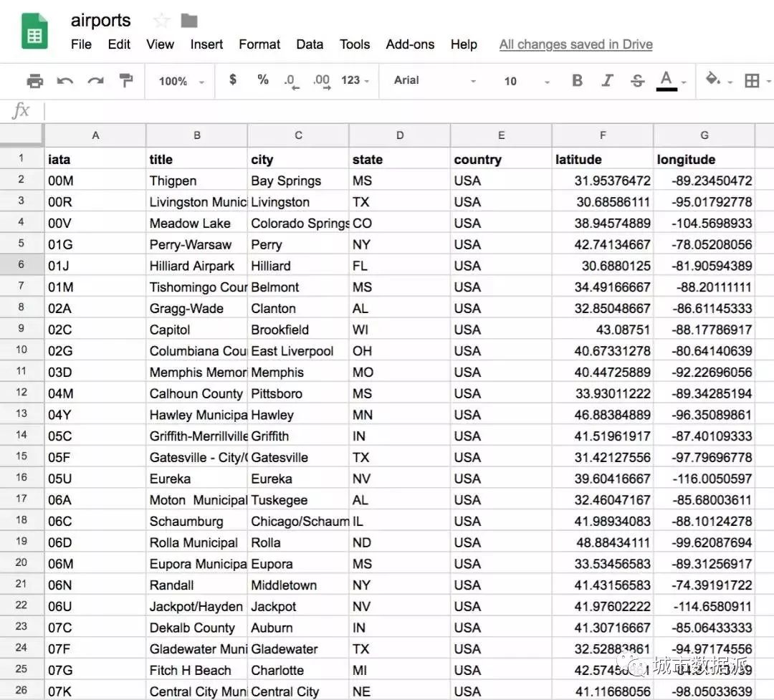Open the Data menu
The image size is (774, 700).
pyautogui.click(x=310, y=44)
